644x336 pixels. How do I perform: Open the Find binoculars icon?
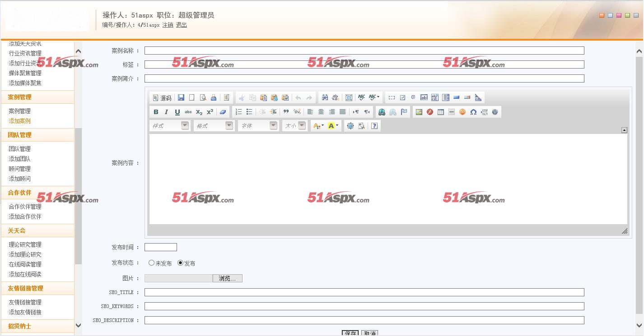click(x=325, y=97)
